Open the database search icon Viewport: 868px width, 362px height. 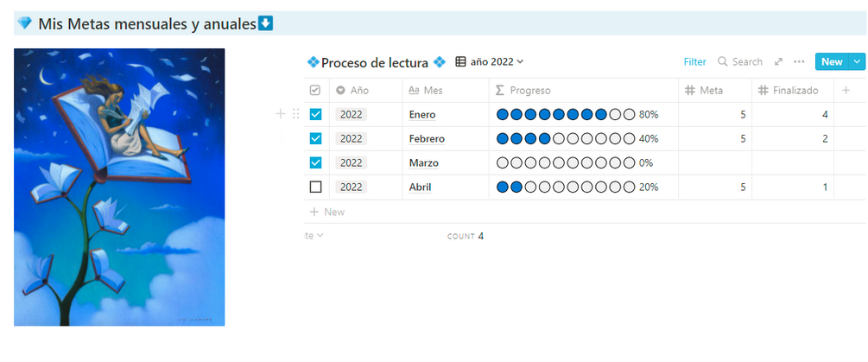[723, 62]
